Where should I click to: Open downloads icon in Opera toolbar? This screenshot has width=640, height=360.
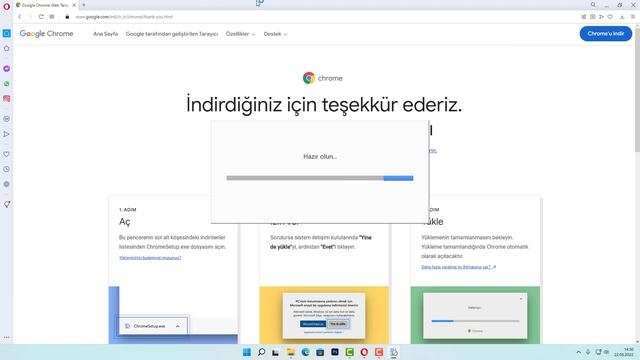click(x=622, y=17)
